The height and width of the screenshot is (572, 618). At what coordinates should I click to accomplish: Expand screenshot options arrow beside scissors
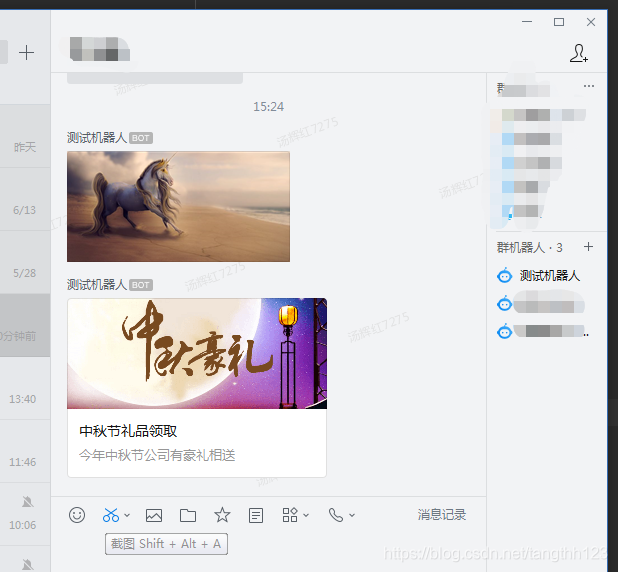pyautogui.click(x=127, y=515)
